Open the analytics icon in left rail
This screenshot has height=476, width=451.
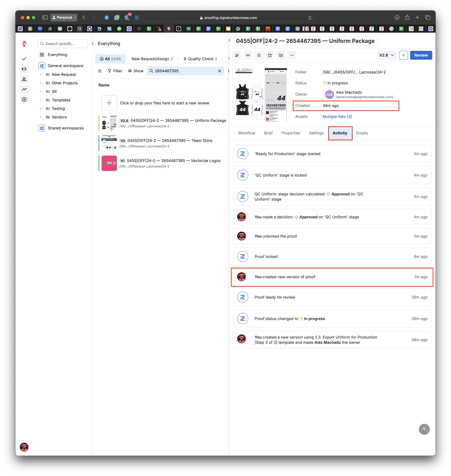click(24, 89)
